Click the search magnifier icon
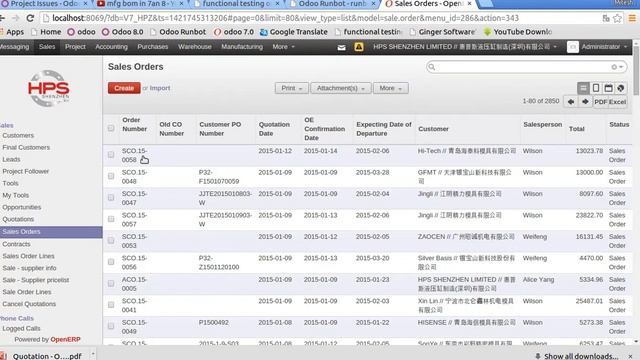The width and height of the screenshot is (640, 360). pos(432,67)
